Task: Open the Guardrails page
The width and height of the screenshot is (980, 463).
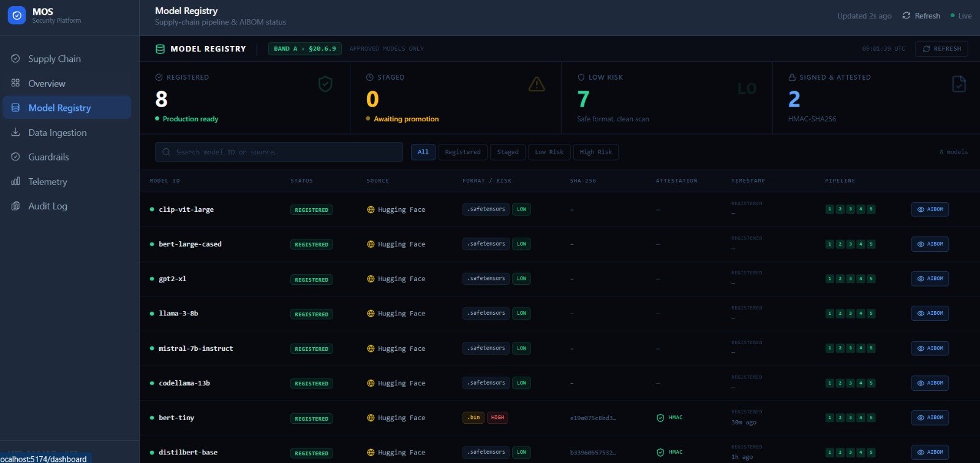Action: [67, 157]
